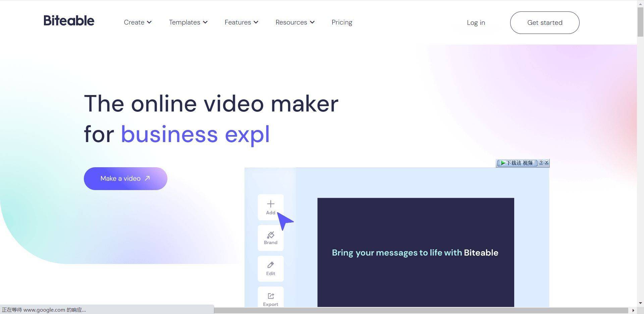Click the Make a video button
The width and height of the screenshot is (644, 314).
coord(125,179)
